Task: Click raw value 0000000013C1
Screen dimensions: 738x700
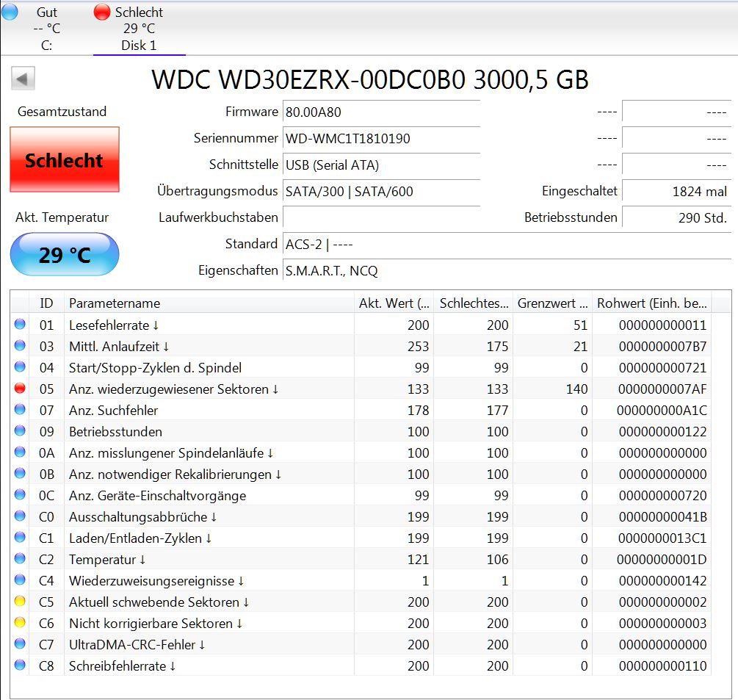Action: click(662, 538)
